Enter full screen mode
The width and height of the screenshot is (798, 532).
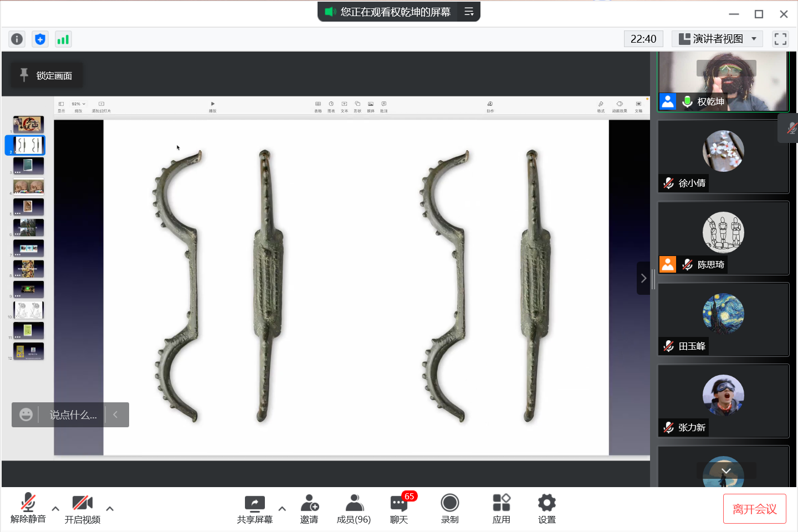point(780,39)
